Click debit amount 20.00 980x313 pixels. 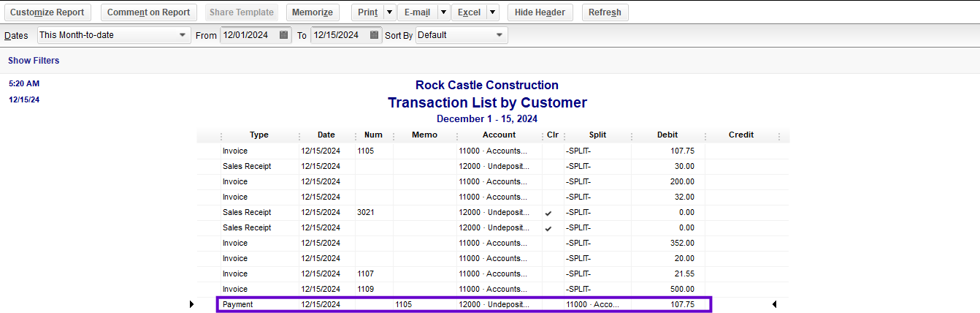point(684,259)
